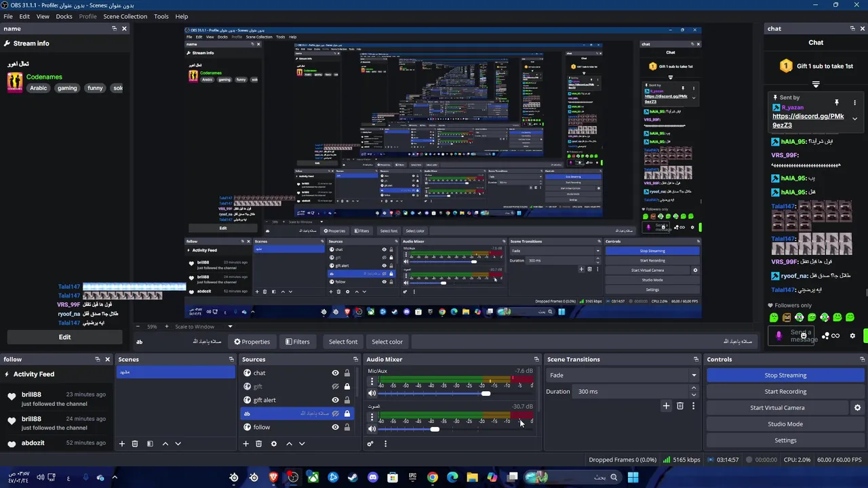The width and height of the screenshot is (868, 488).
Task: Open Audio Mixer bottom three-dot menu
Action: [x=385, y=444]
